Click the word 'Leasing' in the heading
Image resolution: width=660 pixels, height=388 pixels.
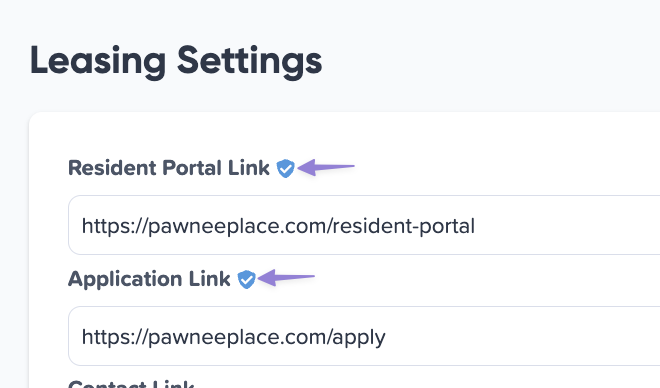point(98,61)
